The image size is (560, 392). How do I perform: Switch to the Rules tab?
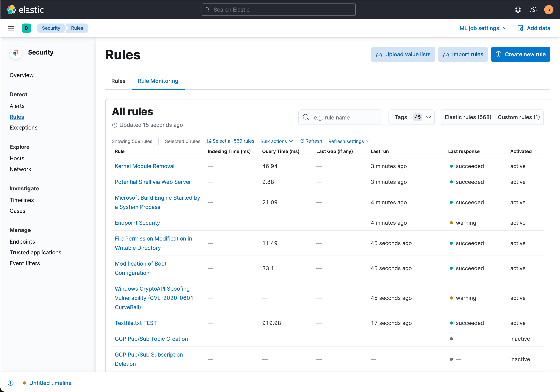[118, 81]
